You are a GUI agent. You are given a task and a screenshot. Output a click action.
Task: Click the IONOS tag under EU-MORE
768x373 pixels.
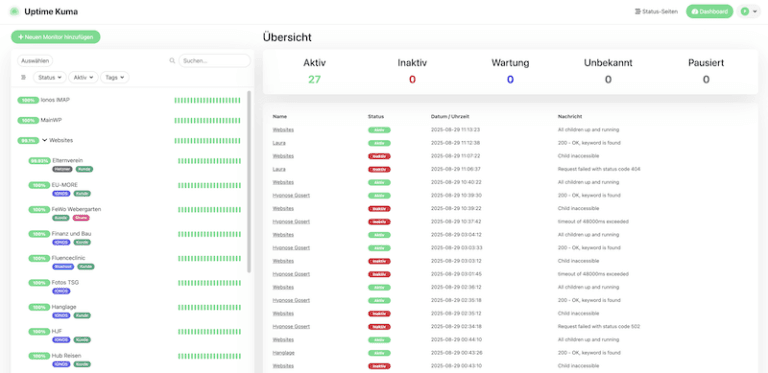pyautogui.click(x=61, y=194)
